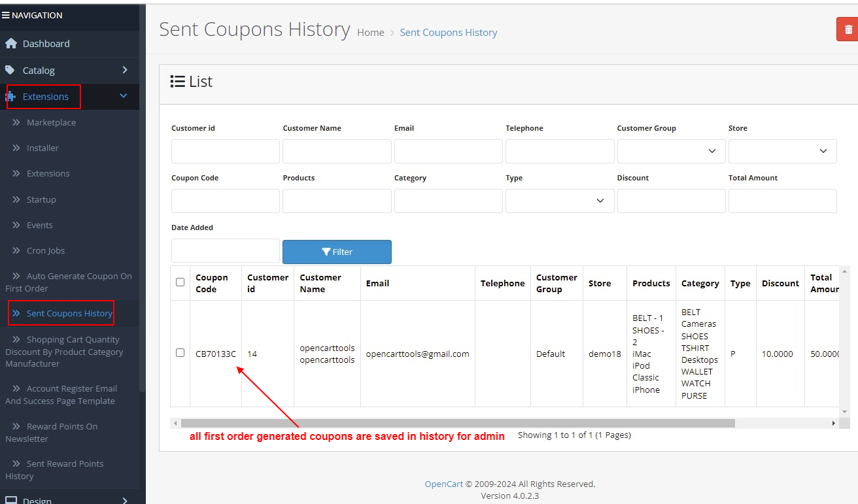
Task: Open the Store filter dropdown
Action: (782, 151)
